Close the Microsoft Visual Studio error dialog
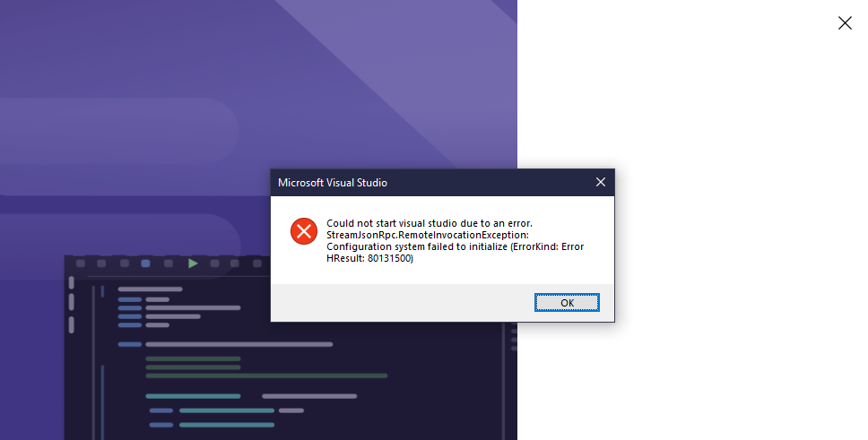Screen dimensions: 868x440 click(601, 182)
